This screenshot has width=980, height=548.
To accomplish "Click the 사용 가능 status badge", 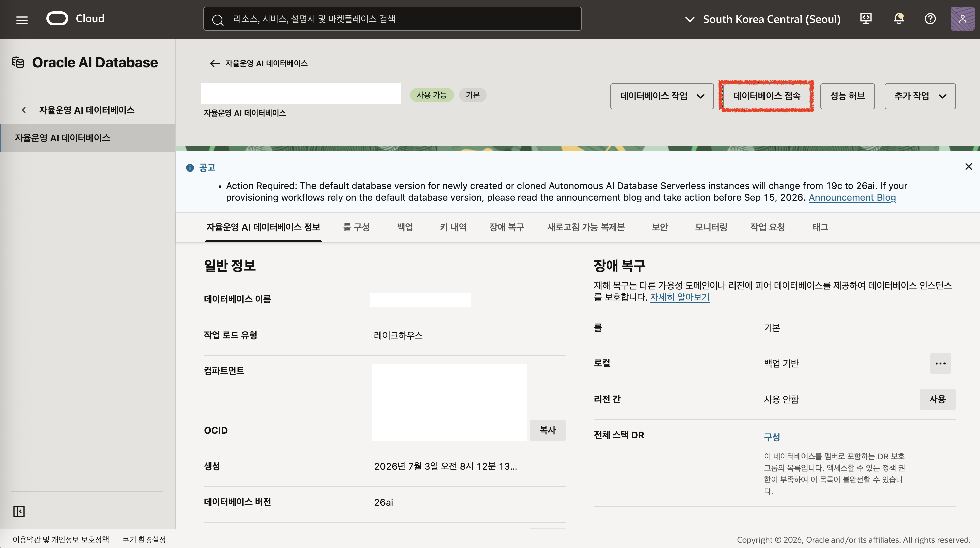I will tap(431, 95).
